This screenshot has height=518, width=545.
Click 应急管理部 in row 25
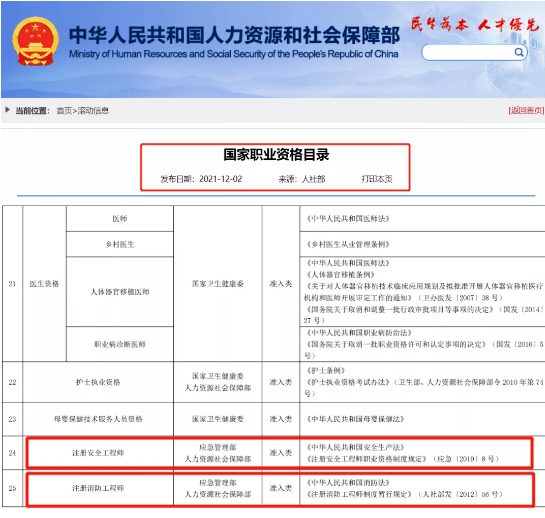coord(218,483)
